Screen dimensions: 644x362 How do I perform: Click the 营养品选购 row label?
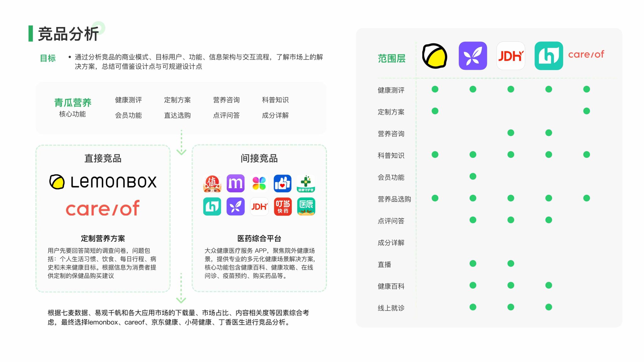394,199
